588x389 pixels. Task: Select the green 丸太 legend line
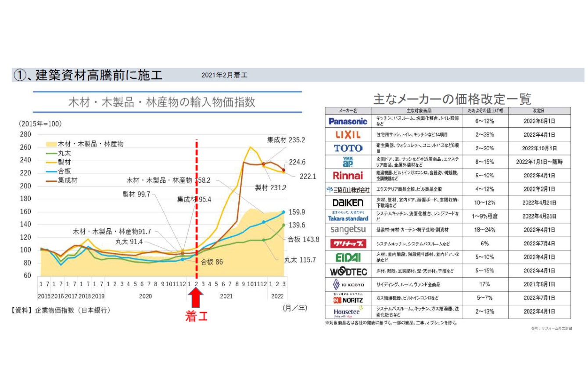(51, 153)
